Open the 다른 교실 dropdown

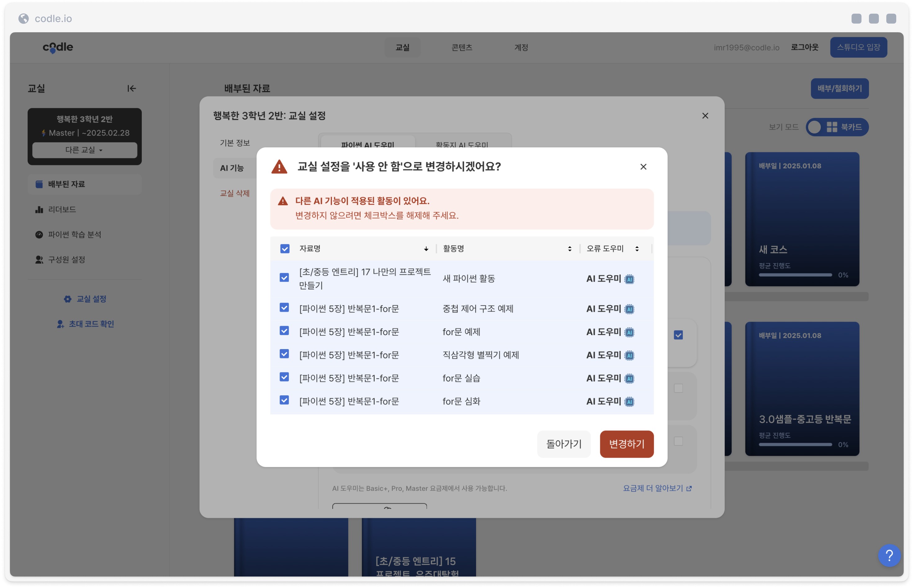pos(84,150)
